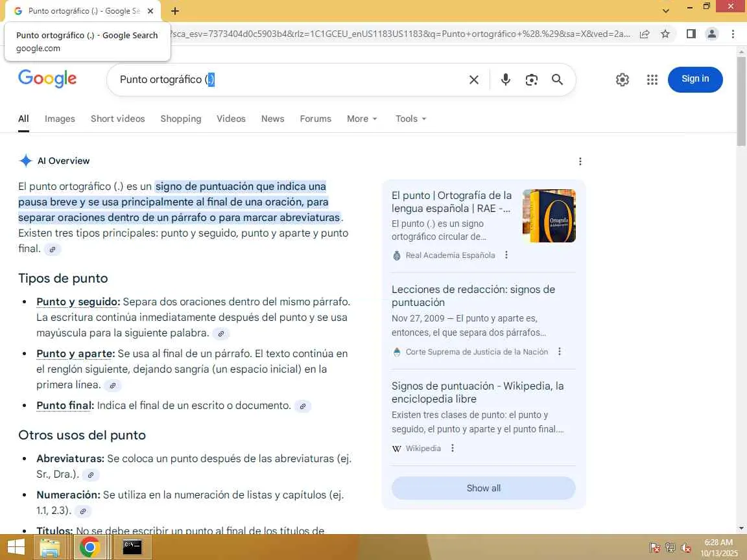The width and height of the screenshot is (747, 560).
Task: Clear the search box with the X icon
Action: pyautogui.click(x=473, y=80)
